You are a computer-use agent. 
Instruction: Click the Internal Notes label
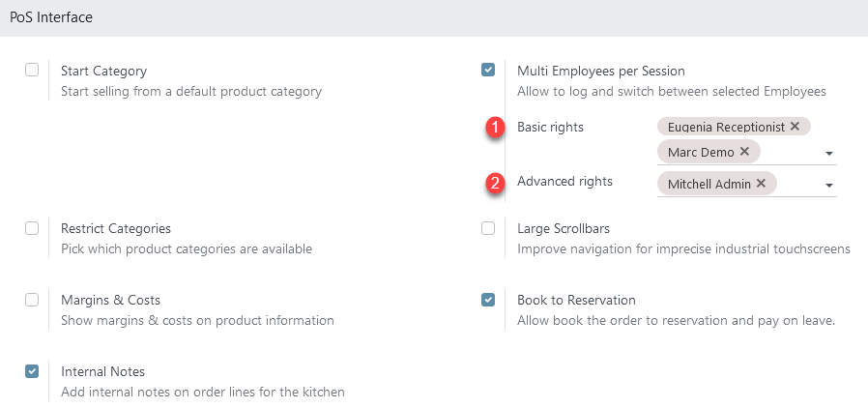103,371
